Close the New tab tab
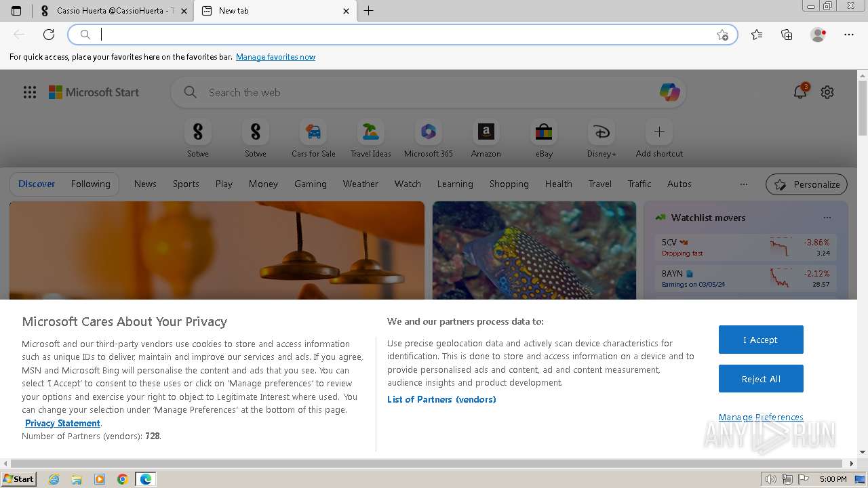868x488 pixels. click(346, 11)
